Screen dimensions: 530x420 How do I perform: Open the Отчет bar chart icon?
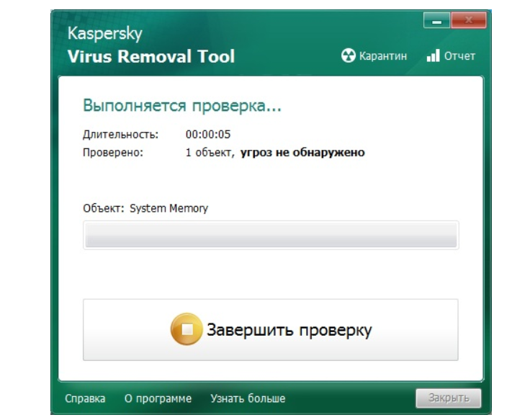coord(434,55)
